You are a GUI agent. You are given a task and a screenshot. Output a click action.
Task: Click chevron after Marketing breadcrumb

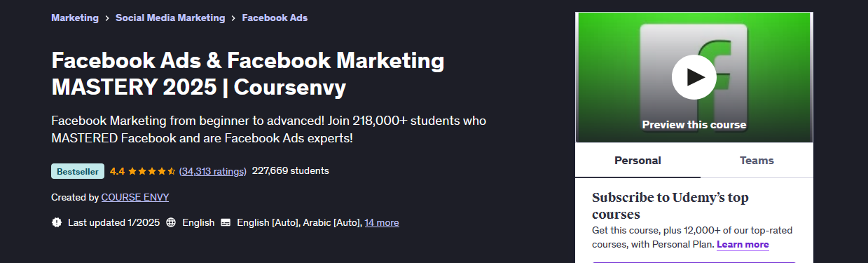[107, 18]
